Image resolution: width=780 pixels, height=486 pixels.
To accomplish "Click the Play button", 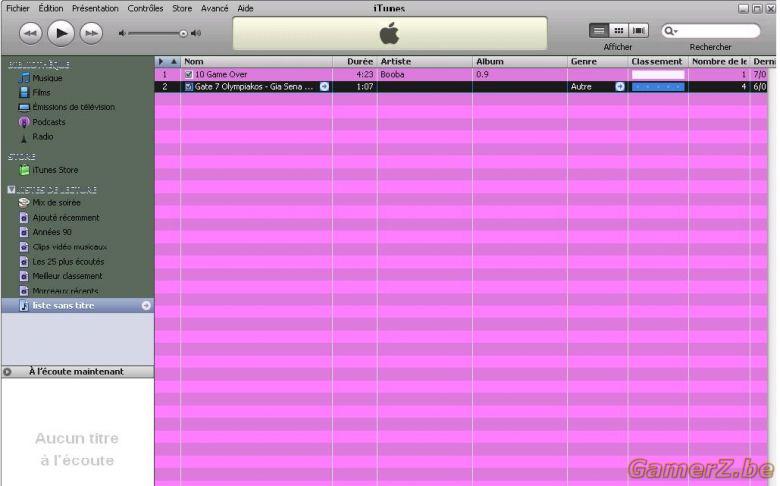I will 61,33.
